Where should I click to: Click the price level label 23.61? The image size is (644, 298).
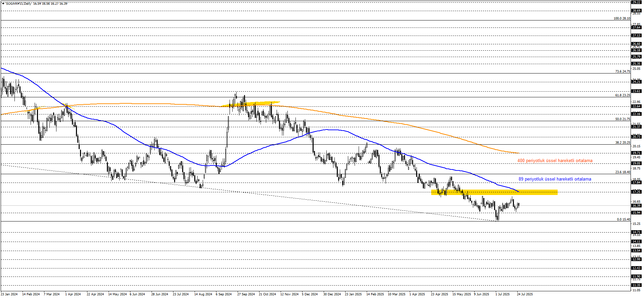[x=636, y=91]
